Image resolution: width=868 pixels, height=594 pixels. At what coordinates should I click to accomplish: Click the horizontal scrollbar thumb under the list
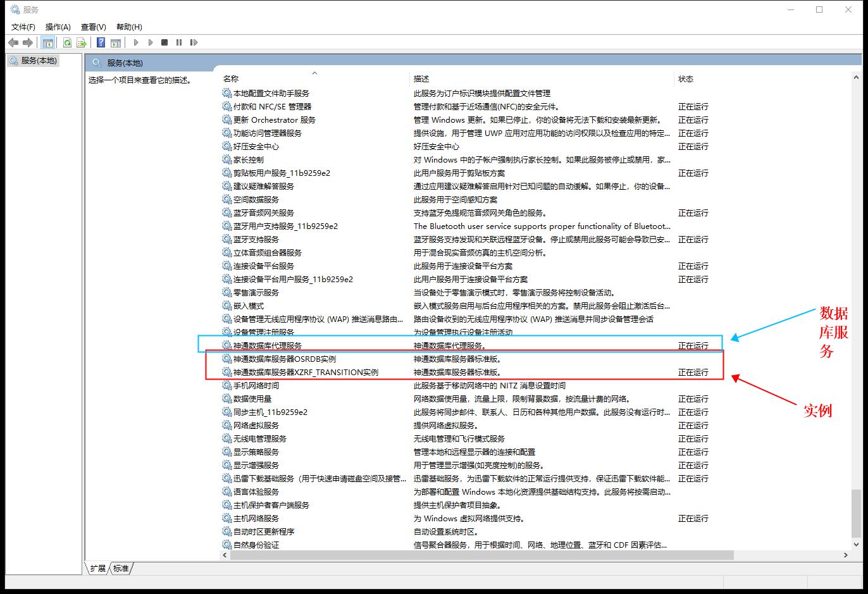[481, 555]
